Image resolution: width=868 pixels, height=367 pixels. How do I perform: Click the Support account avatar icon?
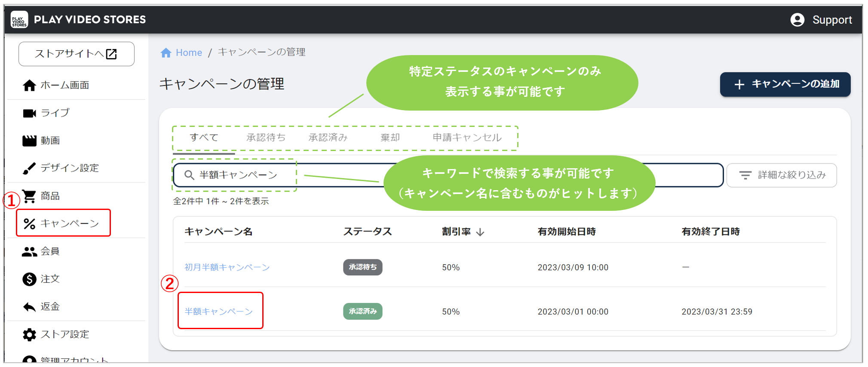(x=797, y=20)
